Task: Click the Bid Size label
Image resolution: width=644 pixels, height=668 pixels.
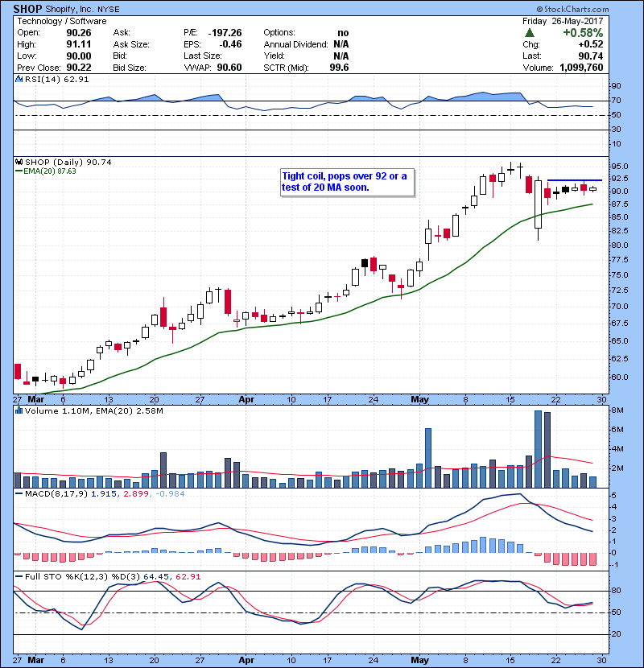Action: [x=130, y=68]
